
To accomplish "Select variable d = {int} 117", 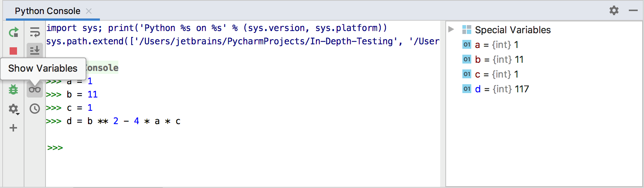I will (x=501, y=89).
